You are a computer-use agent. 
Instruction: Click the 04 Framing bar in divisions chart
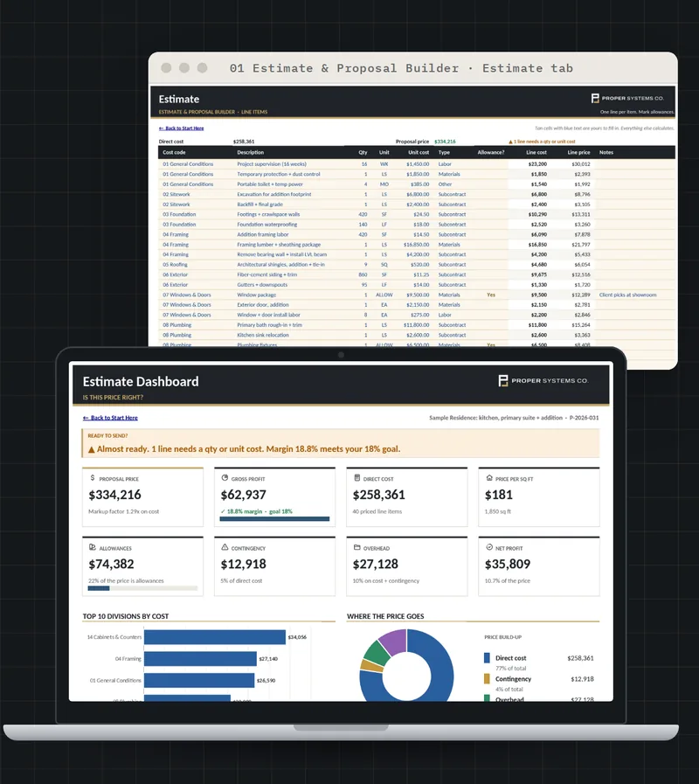(x=200, y=658)
